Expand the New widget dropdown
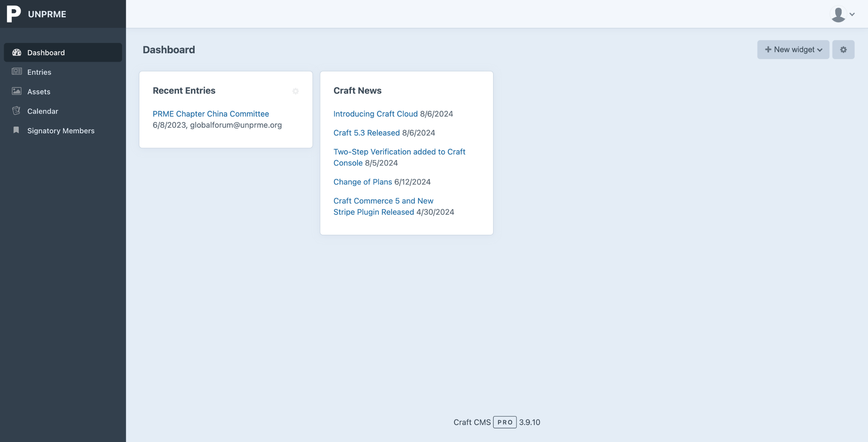 click(x=793, y=50)
